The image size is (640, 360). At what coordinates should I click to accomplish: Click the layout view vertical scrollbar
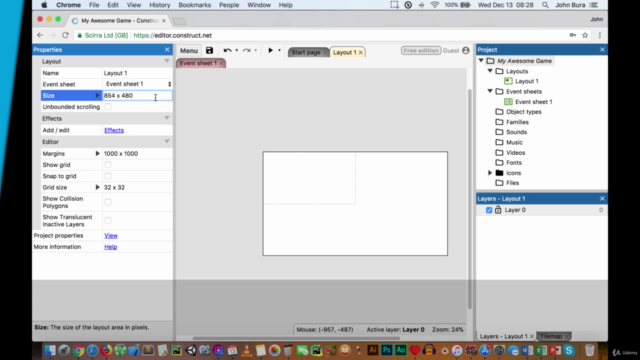click(x=470, y=199)
